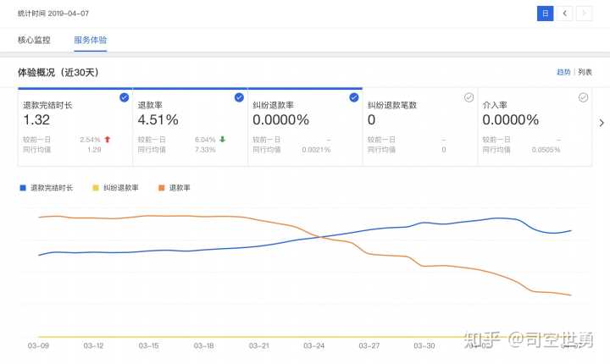Image resolution: width=610 pixels, height=364 pixels.
Task: Go to previous date with left arrow
Action: (565, 13)
